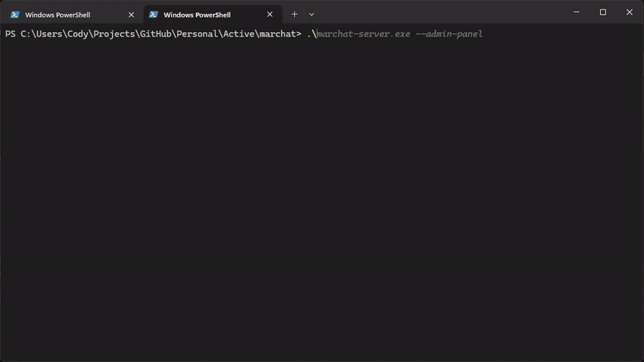Close the first Windows PowerShell tab
Screen dimensions: 644x362
[131, 15]
